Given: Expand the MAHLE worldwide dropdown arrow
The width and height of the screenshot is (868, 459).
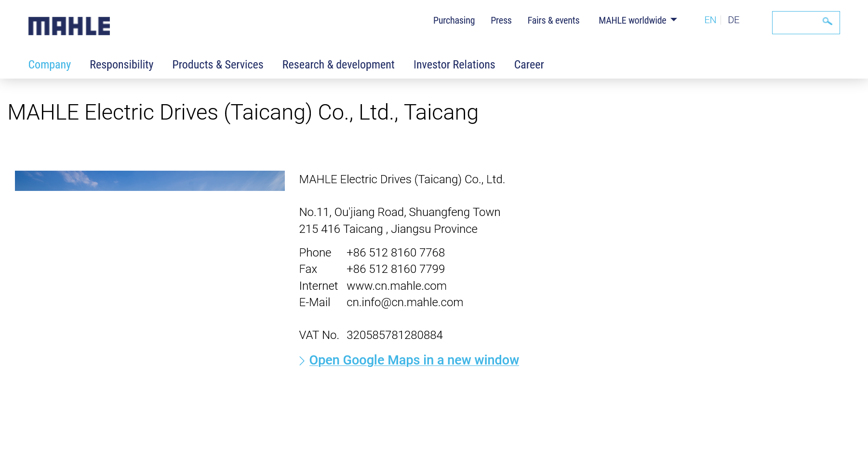Looking at the screenshot, I should coord(674,20).
